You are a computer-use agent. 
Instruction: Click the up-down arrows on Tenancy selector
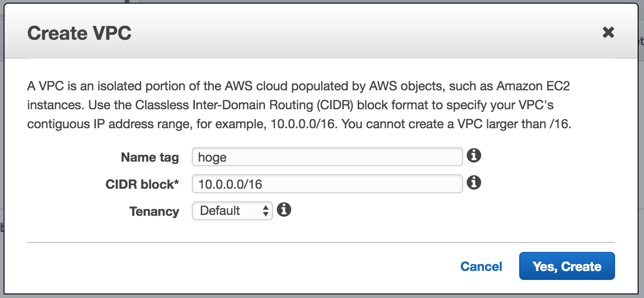[266, 211]
